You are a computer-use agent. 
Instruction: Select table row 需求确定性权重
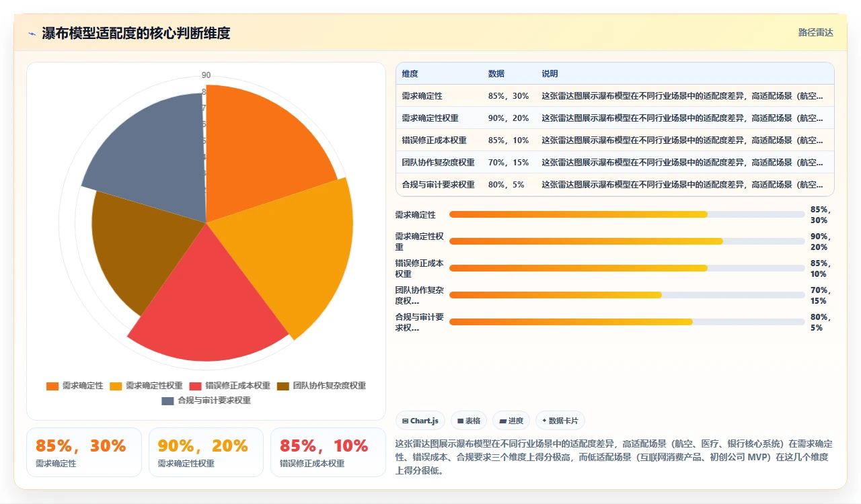pyautogui.click(x=615, y=118)
